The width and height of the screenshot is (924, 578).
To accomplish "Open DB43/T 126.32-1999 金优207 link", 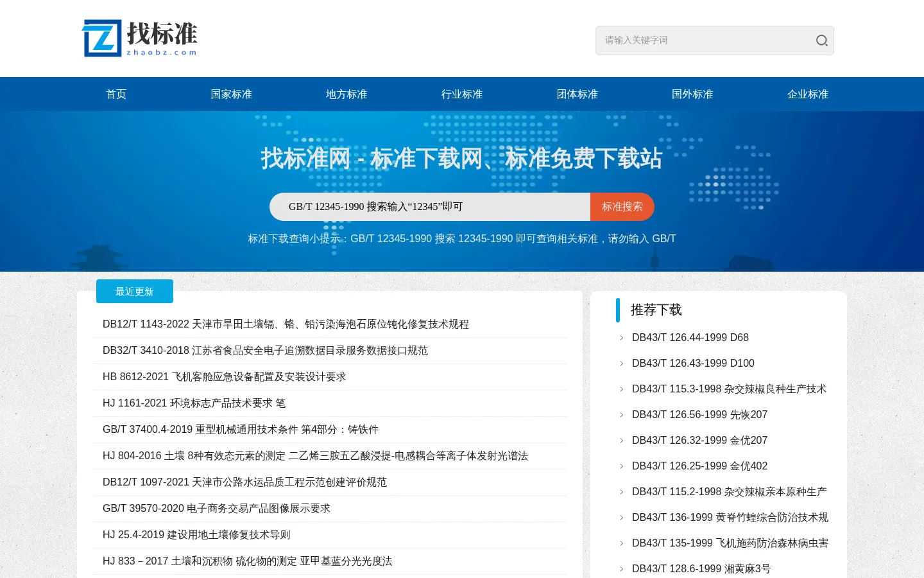I will [x=699, y=441].
